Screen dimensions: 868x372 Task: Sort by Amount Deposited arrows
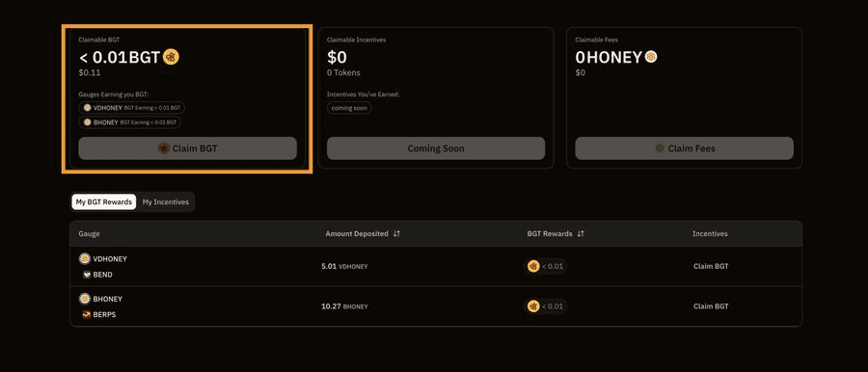click(396, 234)
